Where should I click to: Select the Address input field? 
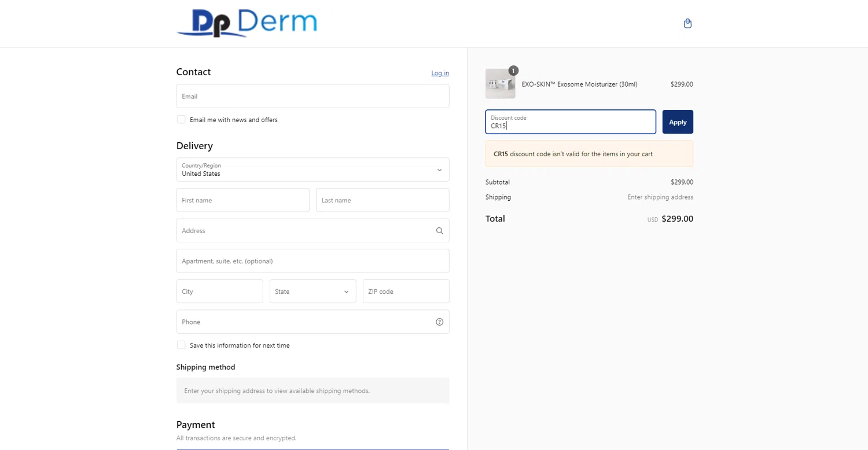[313, 231]
